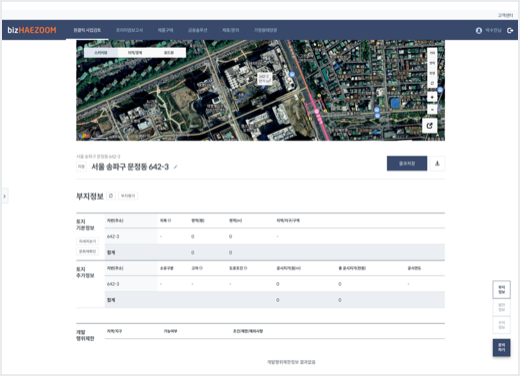Click the dark blue floating button at bottom right
This screenshot has height=376, width=520.
point(501,347)
